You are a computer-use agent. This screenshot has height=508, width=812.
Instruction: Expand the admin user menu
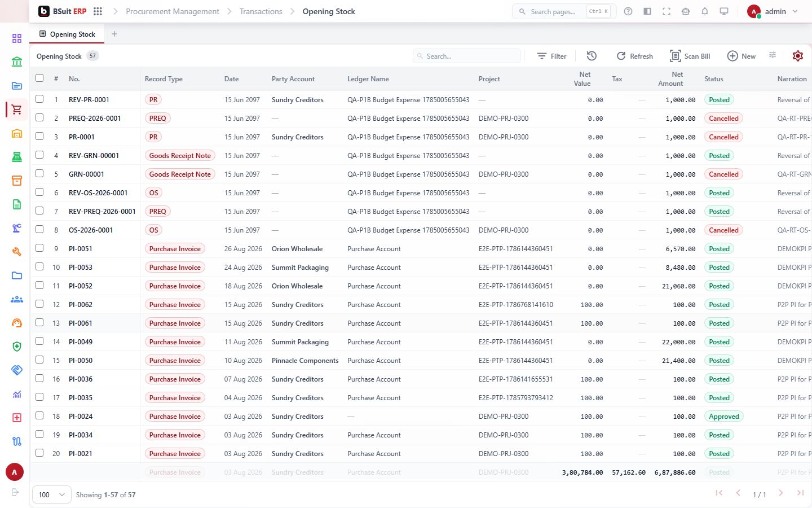click(x=773, y=11)
